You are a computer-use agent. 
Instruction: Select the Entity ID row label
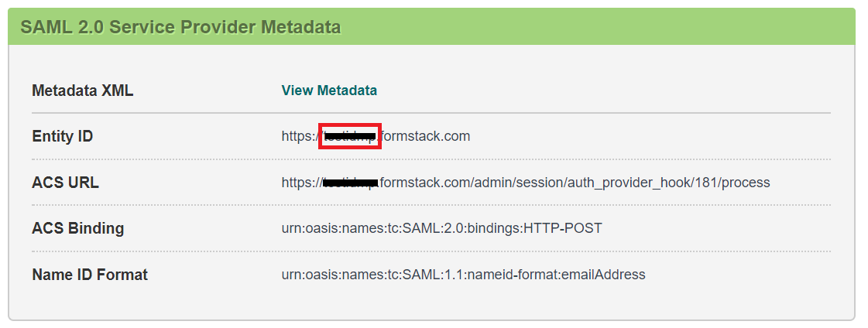tap(62, 136)
